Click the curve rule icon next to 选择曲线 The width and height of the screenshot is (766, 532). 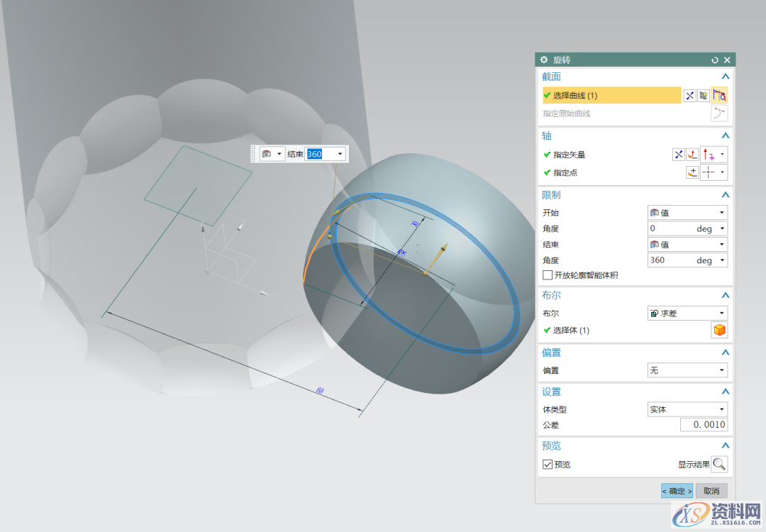[x=719, y=96]
